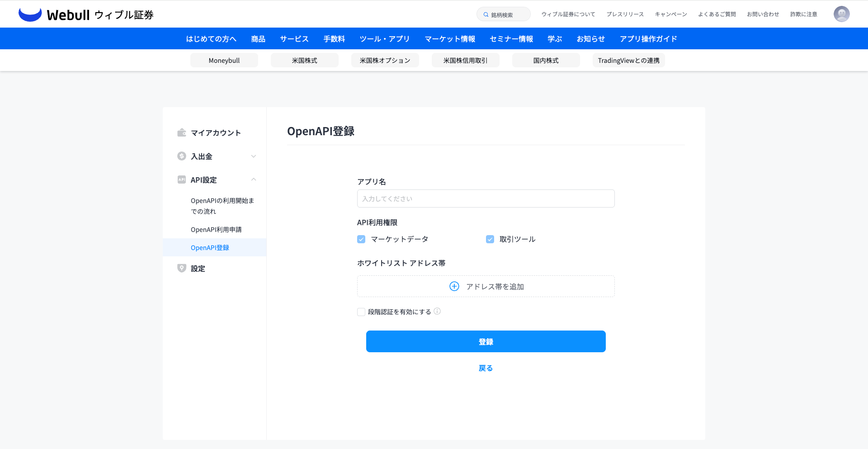Click the search magnifier icon
The height and width of the screenshot is (449, 868).
click(486, 14)
